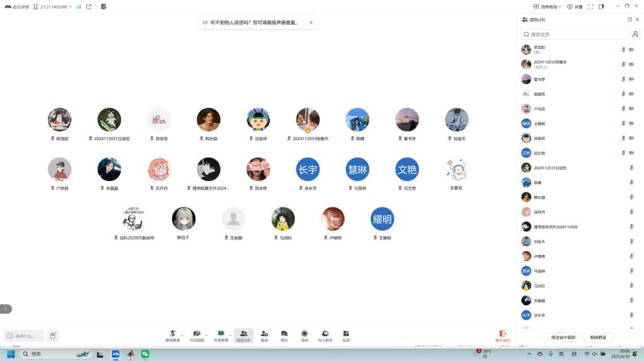Image resolution: width=644 pixels, height=362 pixels.
Task: Click the emoji reaction hand icon
Action: click(x=53, y=336)
